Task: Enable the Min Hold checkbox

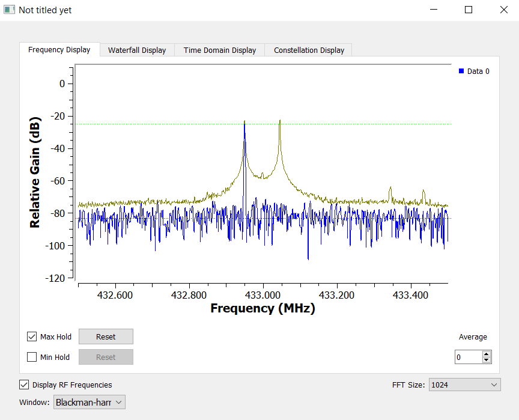Action: [x=32, y=357]
